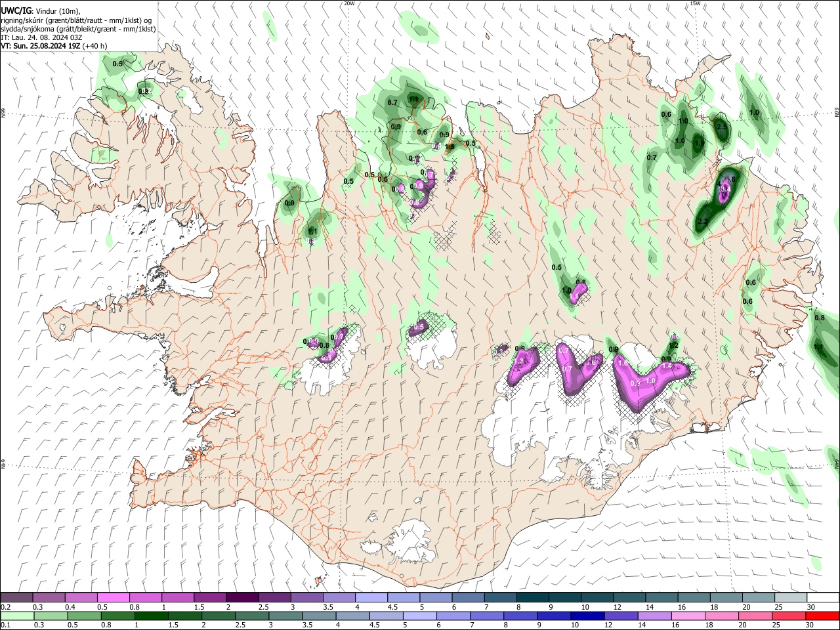
Task: Click the '30' label in top legend row
Action: pyautogui.click(x=811, y=607)
